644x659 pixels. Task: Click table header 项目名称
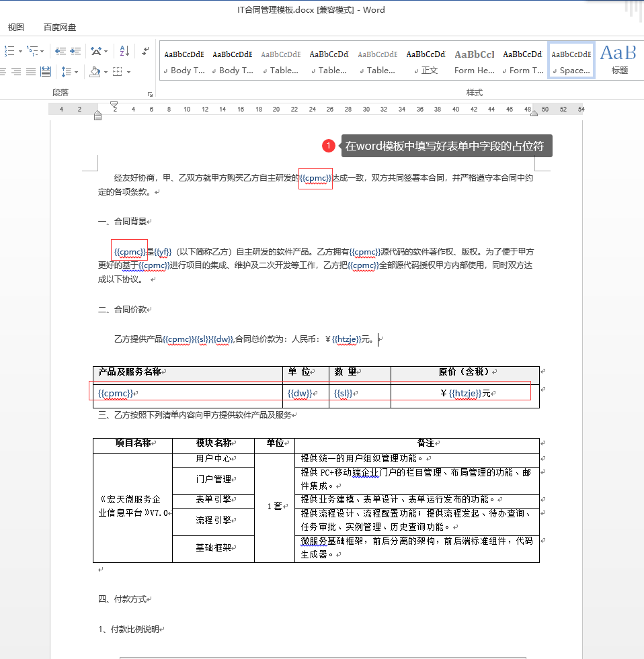click(133, 443)
